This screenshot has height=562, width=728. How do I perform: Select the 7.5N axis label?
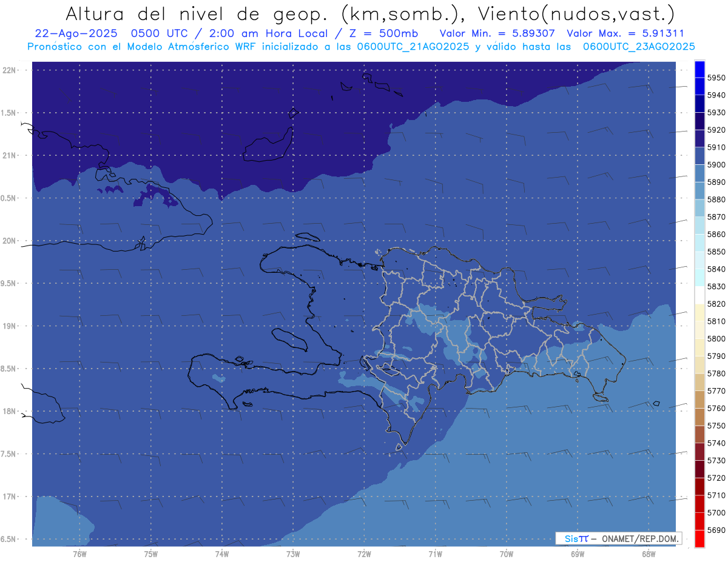(8, 454)
